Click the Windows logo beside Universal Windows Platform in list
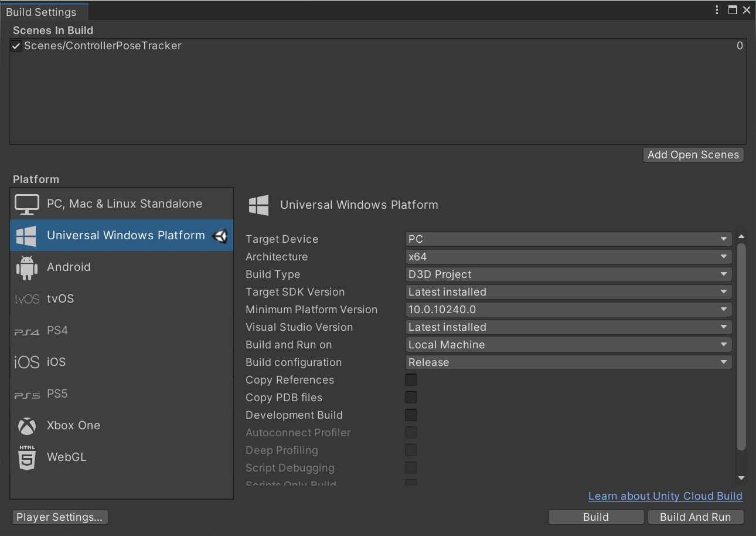Viewport: 756px width, 536px height. tap(26, 236)
